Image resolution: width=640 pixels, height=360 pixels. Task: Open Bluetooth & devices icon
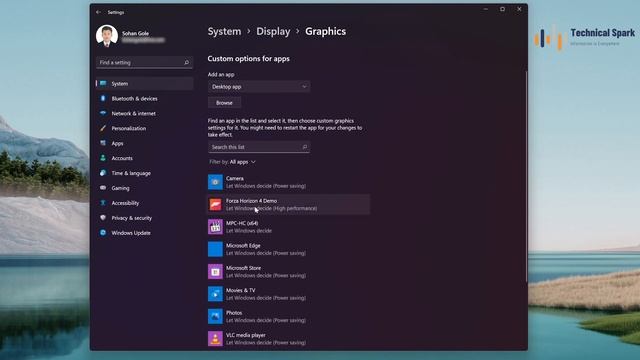coord(103,98)
